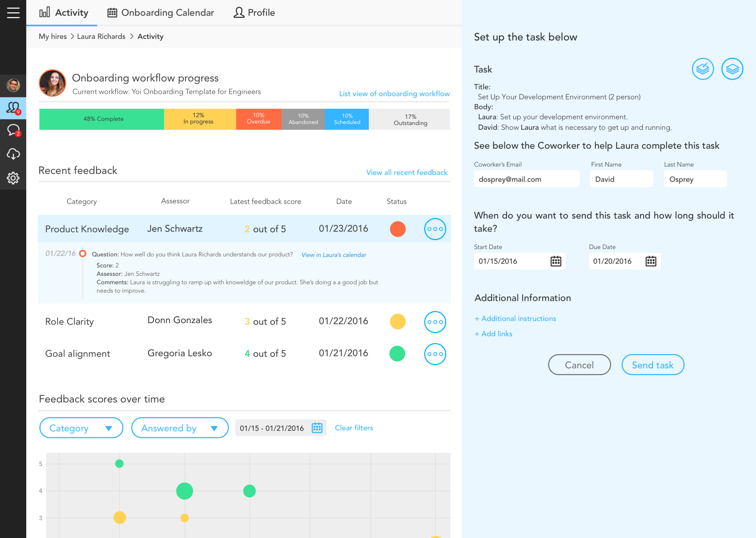Screen dimensions: 756x538
Task: Switch to the Profile tab
Action: [x=254, y=13]
